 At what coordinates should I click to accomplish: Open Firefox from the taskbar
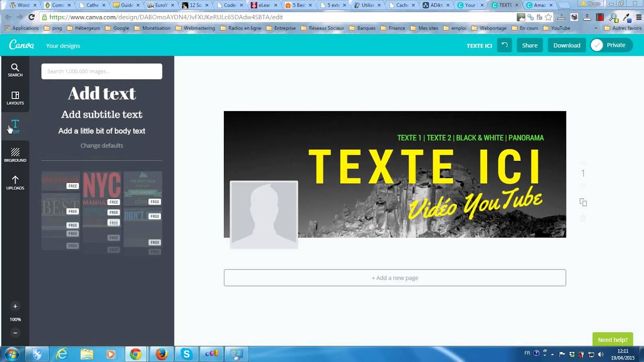click(x=161, y=354)
